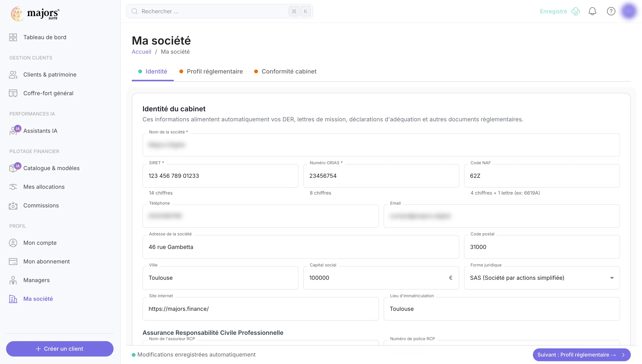Click the SIRET field
Image resolution: width=642 pixels, height=364 pixels.
(220, 176)
